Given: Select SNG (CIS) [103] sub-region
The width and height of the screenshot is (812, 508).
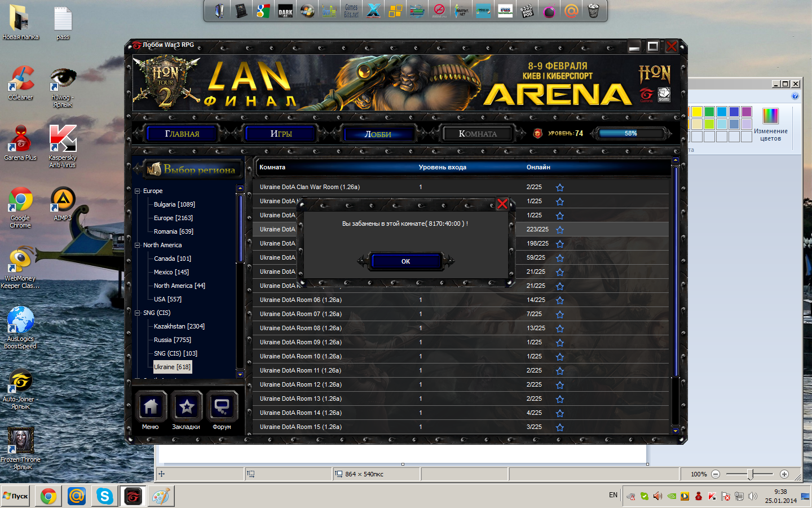Looking at the screenshot, I should coord(175,353).
